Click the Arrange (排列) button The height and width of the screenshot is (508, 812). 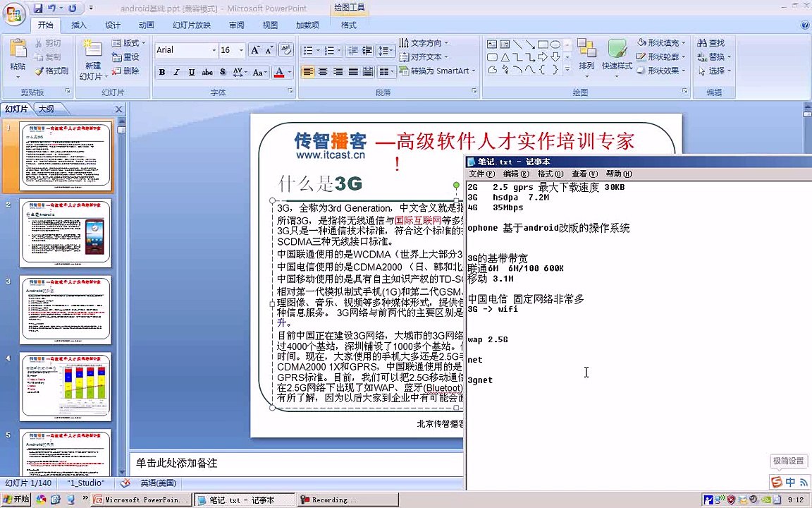click(586, 57)
